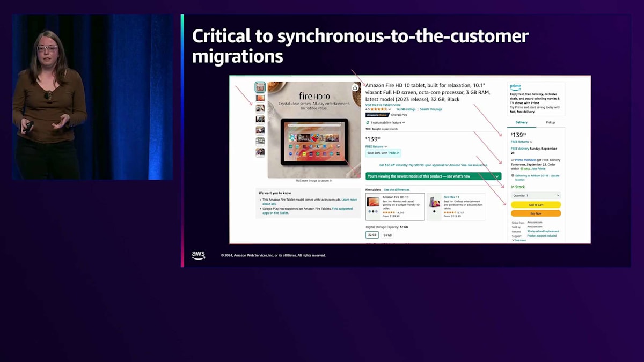Click the Search this page link
This screenshot has height=362, width=644.
click(431, 109)
